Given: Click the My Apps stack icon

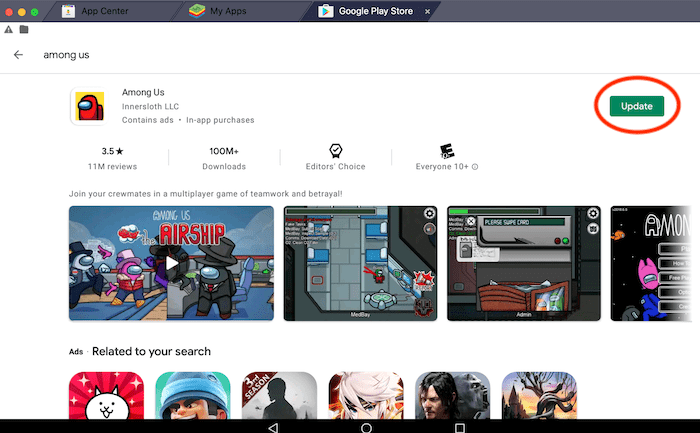Looking at the screenshot, I should pyautogui.click(x=197, y=11).
